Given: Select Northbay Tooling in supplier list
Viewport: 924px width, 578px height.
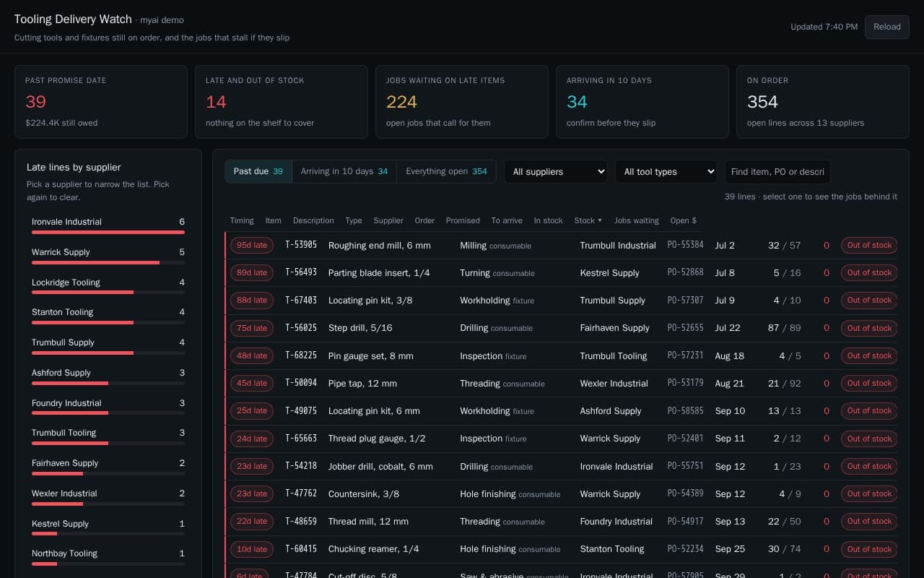Looking at the screenshot, I should coord(108,558).
